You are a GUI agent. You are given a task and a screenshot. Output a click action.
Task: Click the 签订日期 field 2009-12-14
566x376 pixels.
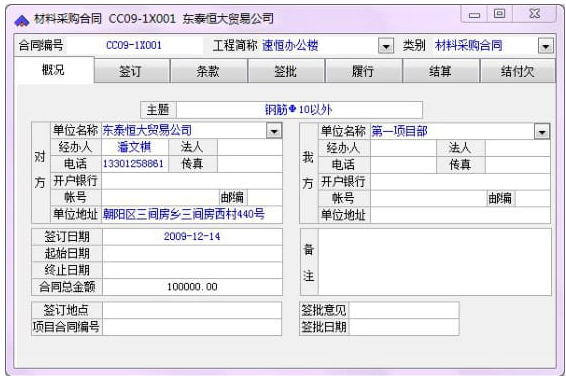(192, 237)
